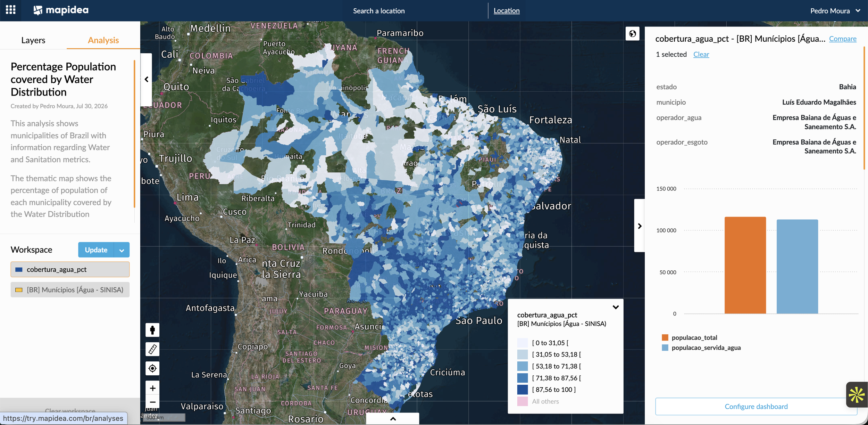Open the Pedro Moura user menu

point(835,11)
